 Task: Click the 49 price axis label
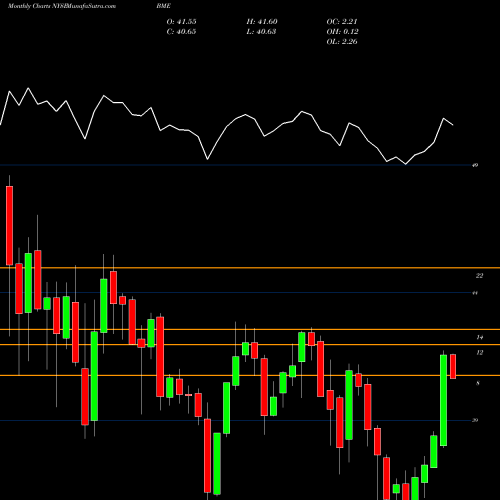475,165
